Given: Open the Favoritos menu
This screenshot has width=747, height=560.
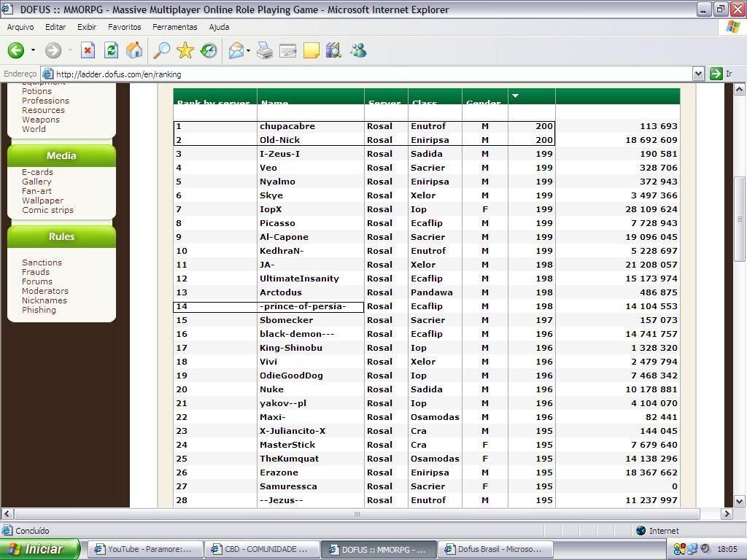Looking at the screenshot, I should point(124,27).
